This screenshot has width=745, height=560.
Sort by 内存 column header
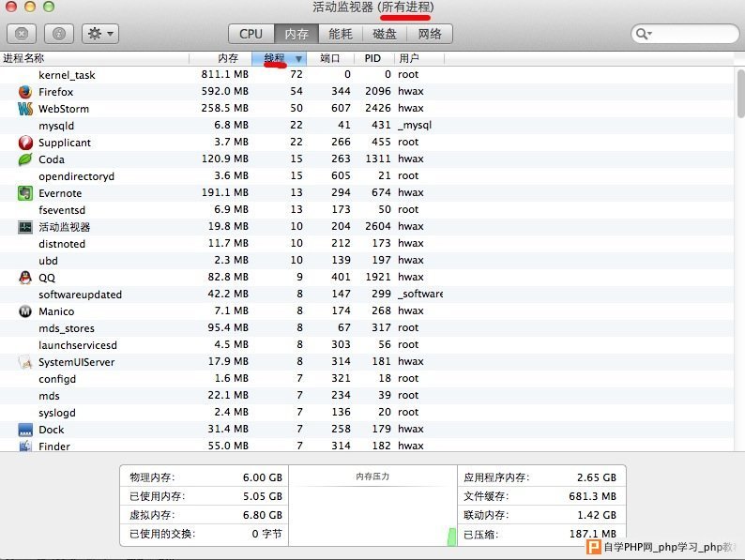220,58
